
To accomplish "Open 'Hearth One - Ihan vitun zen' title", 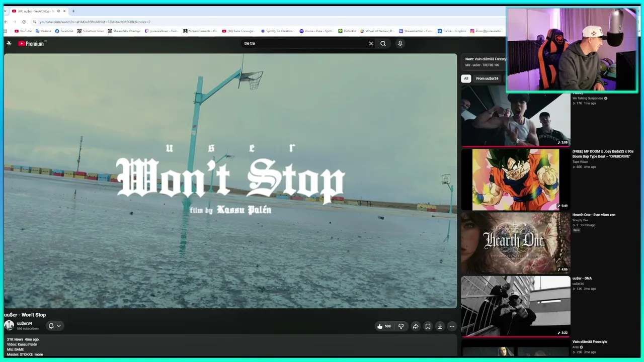I will point(594,215).
